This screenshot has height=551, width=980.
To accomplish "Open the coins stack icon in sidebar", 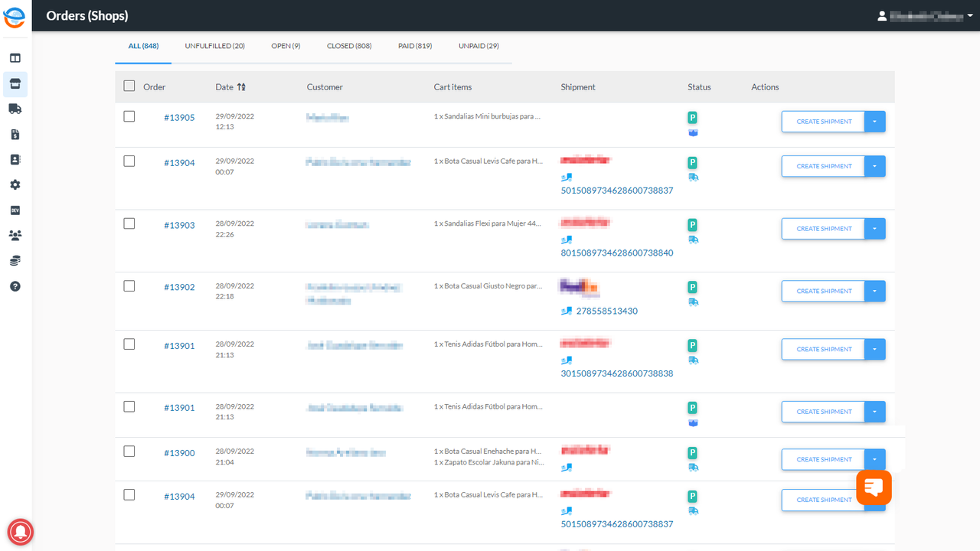I will pyautogui.click(x=15, y=261).
